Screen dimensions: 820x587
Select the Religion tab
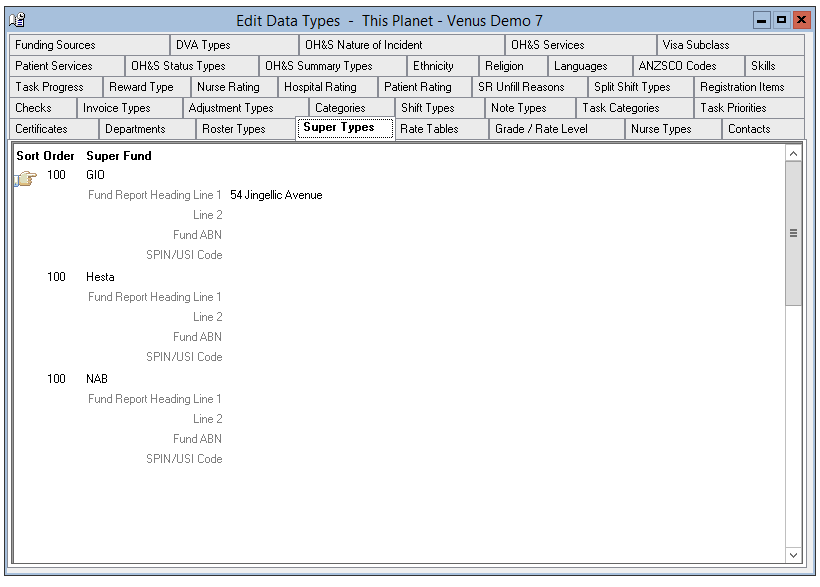pos(513,66)
